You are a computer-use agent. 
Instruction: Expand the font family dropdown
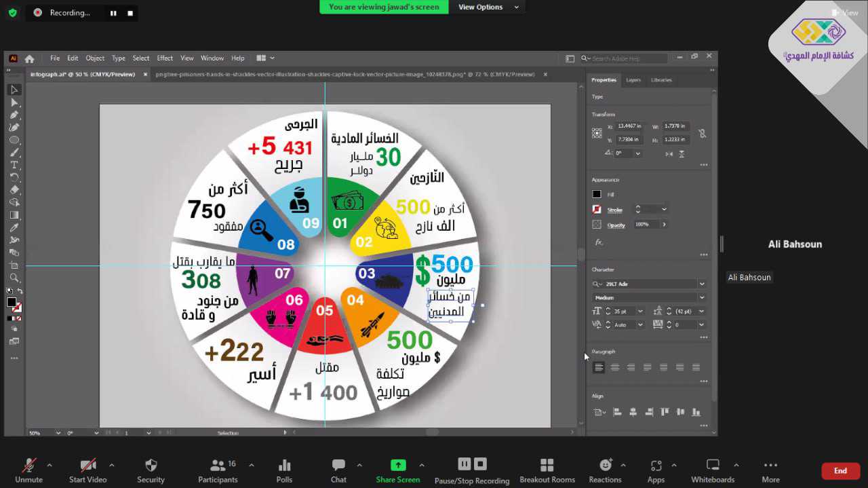[701, 284]
